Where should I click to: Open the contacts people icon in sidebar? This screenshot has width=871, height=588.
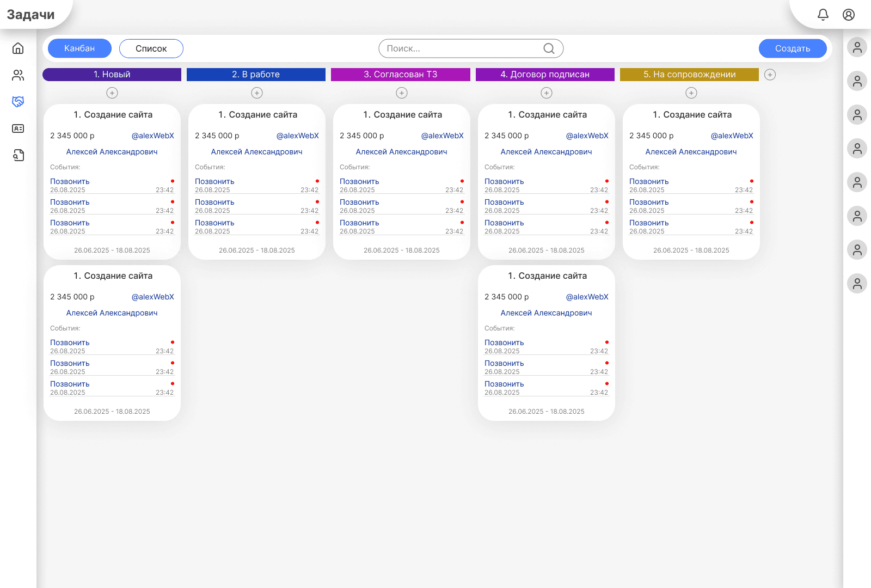[x=18, y=75]
